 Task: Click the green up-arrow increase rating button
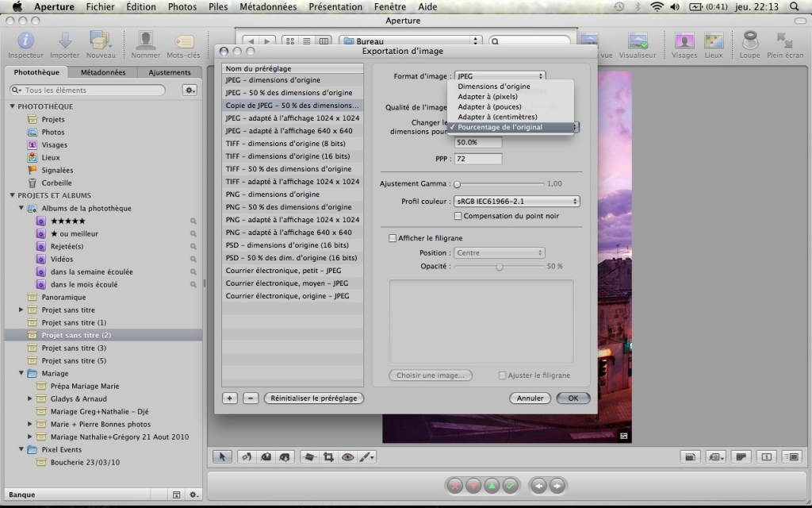click(x=492, y=486)
